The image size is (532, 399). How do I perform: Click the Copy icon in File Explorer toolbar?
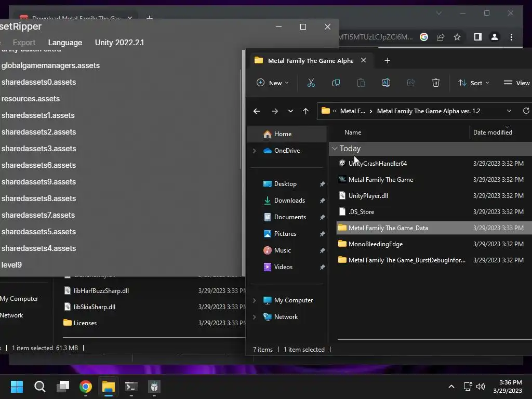(336, 83)
